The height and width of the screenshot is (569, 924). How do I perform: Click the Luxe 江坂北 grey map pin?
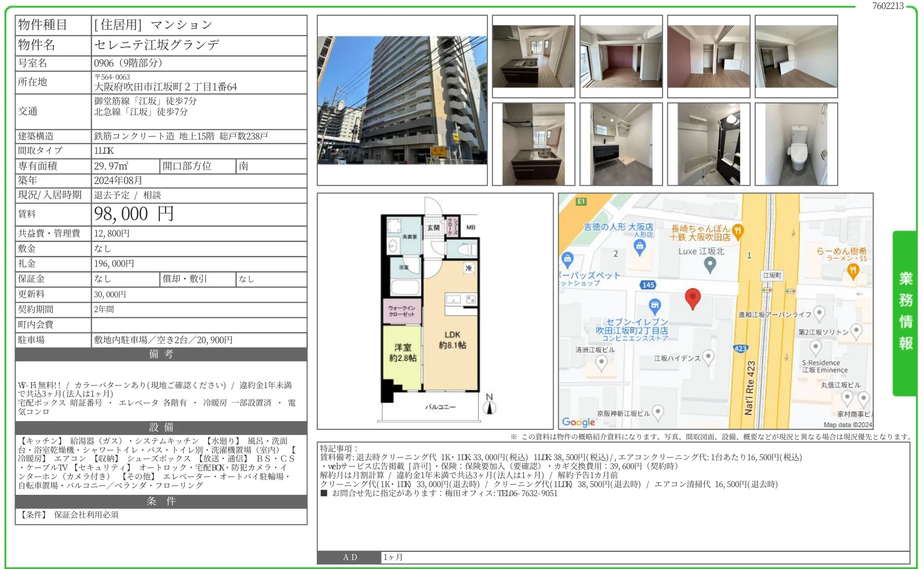coord(710,265)
